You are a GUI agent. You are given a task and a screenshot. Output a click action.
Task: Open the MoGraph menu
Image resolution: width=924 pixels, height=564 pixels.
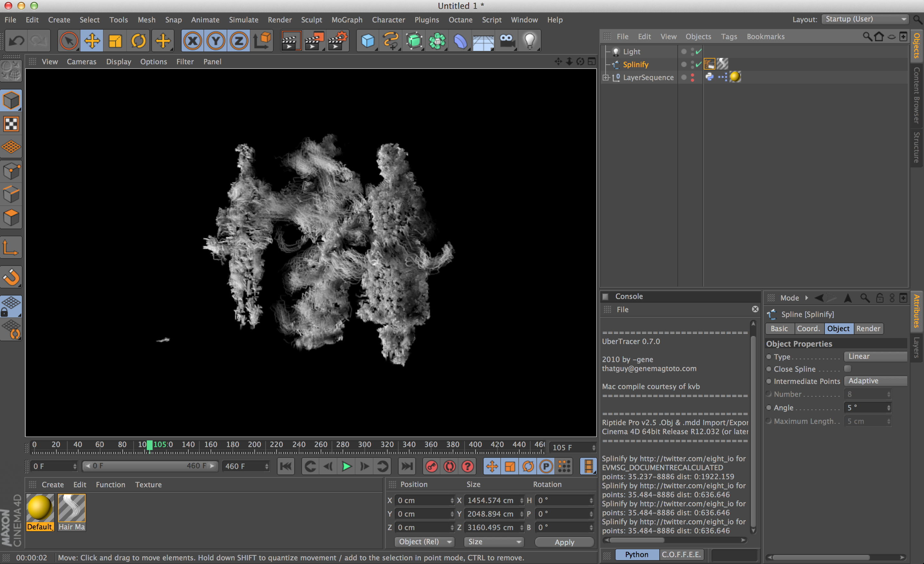[x=347, y=20]
